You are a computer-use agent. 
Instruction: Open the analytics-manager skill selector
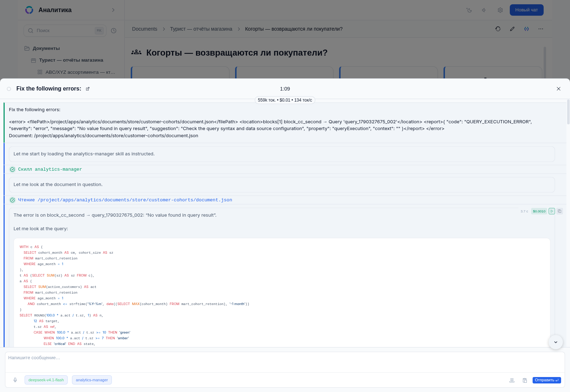point(92,380)
